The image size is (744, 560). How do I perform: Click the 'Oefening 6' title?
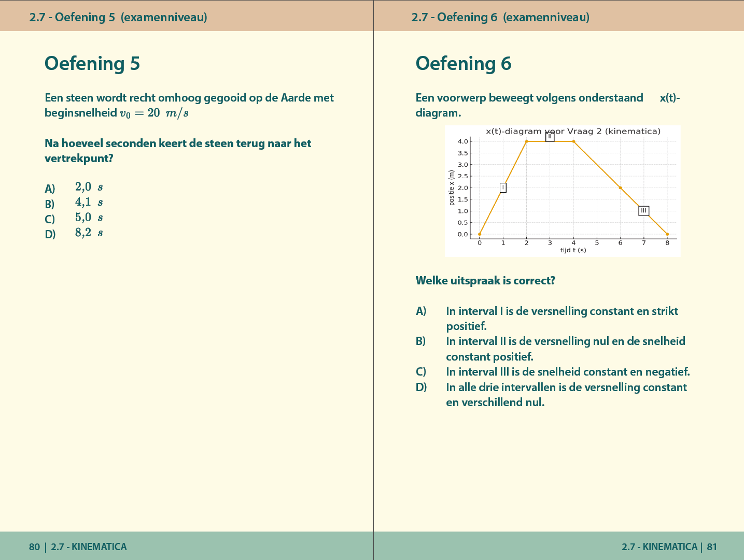pos(464,63)
